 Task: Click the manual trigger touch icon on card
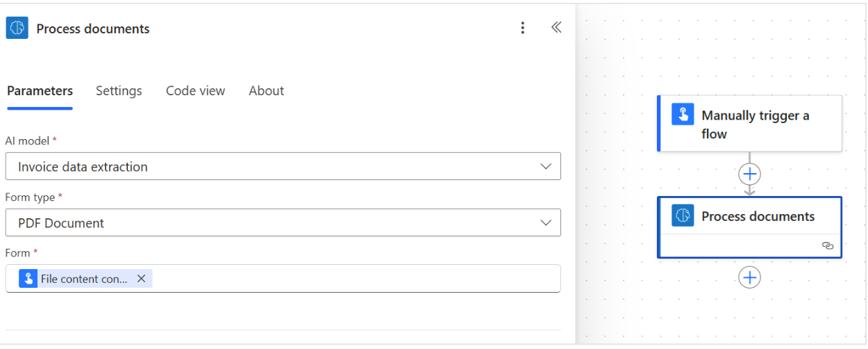(683, 115)
